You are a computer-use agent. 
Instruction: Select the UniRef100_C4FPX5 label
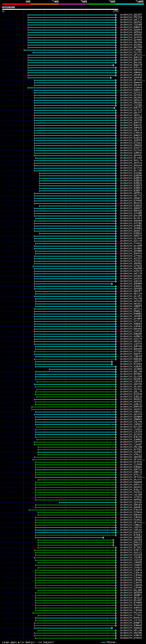tap(131, 442)
